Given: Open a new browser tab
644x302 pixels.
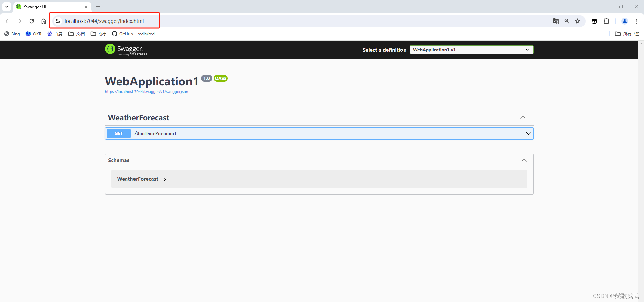Looking at the screenshot, I should pos(98,7).
